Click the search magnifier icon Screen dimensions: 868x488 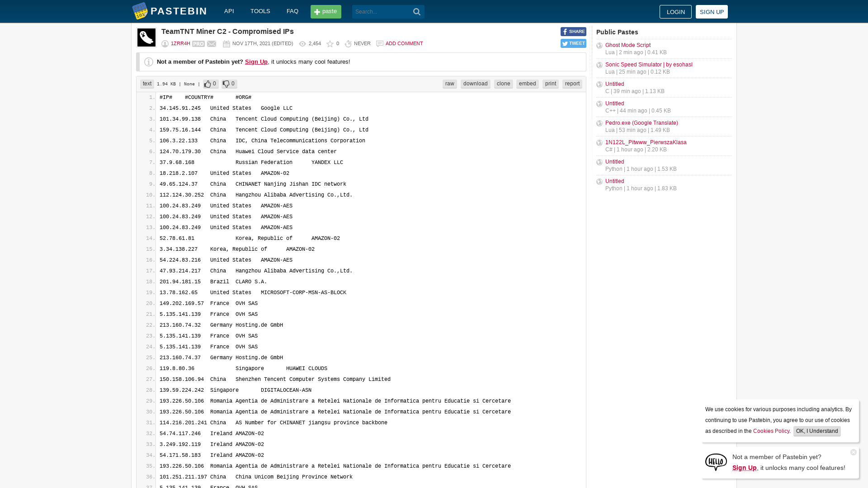[x=417, y=12]
